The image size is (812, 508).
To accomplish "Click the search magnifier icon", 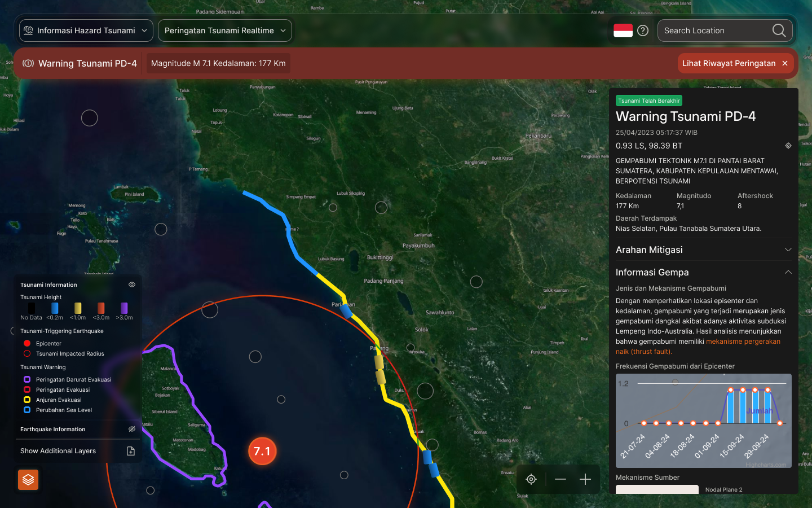I will (779, 30).
